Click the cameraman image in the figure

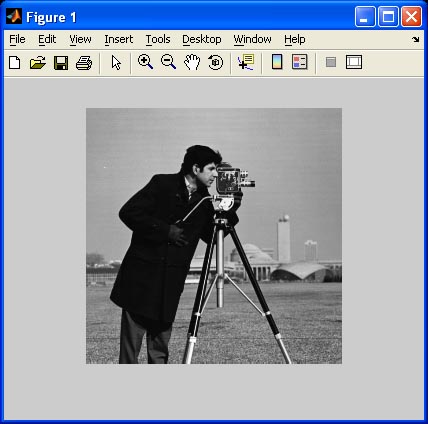214,236
